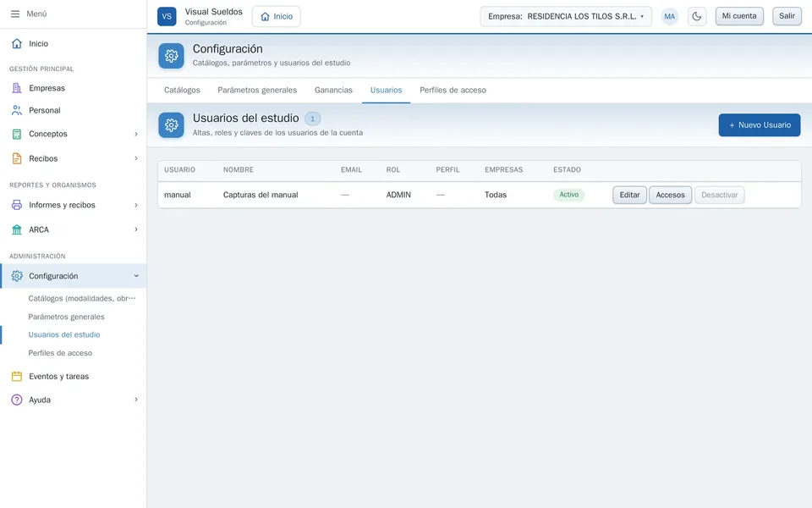Viewport: 812px width, 508px height.
Task: Click the 'ADMIN' role cell
Action: click(x=398, y=195)
